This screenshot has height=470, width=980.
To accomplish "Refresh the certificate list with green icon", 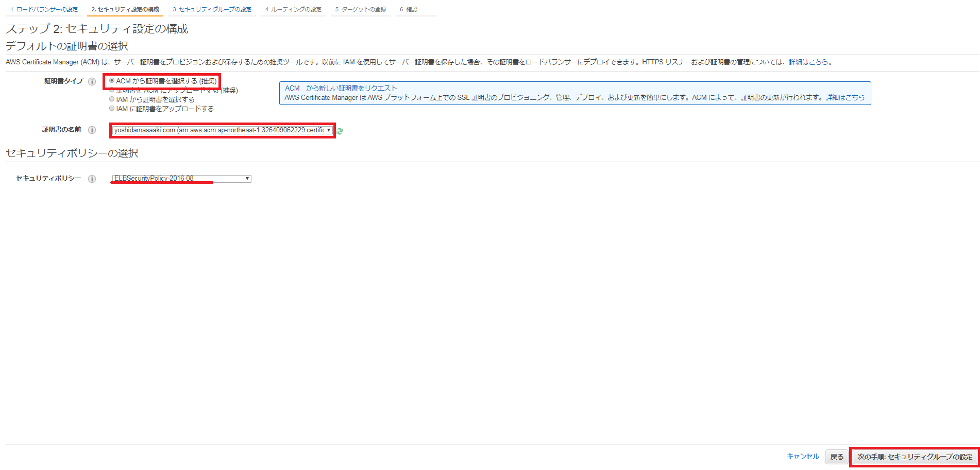I will pos(340,131).
